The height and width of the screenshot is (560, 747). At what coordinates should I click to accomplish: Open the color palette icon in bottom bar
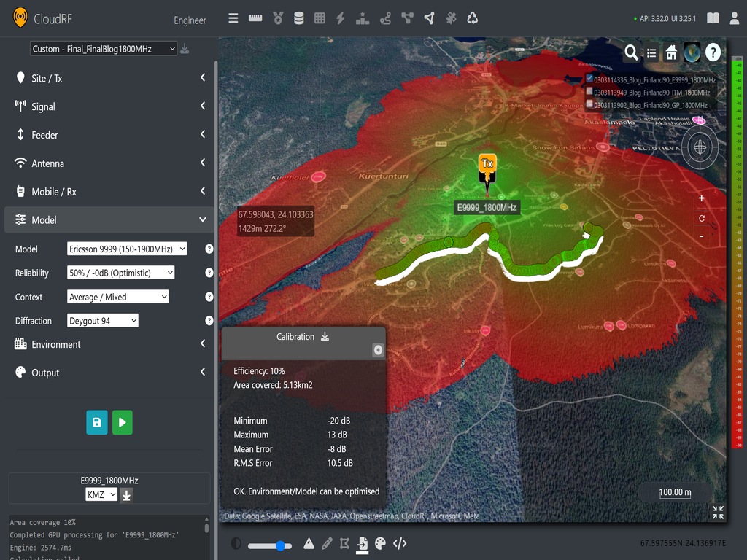380,543
